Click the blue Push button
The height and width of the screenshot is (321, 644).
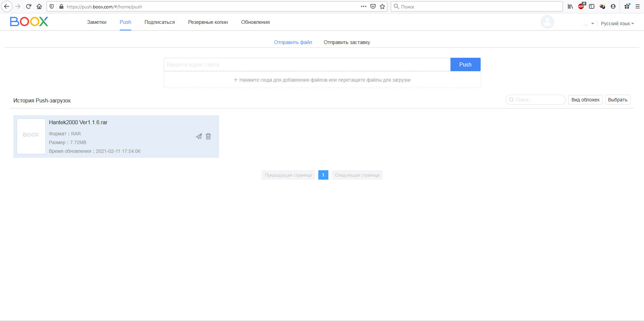[x=465, y=64]
